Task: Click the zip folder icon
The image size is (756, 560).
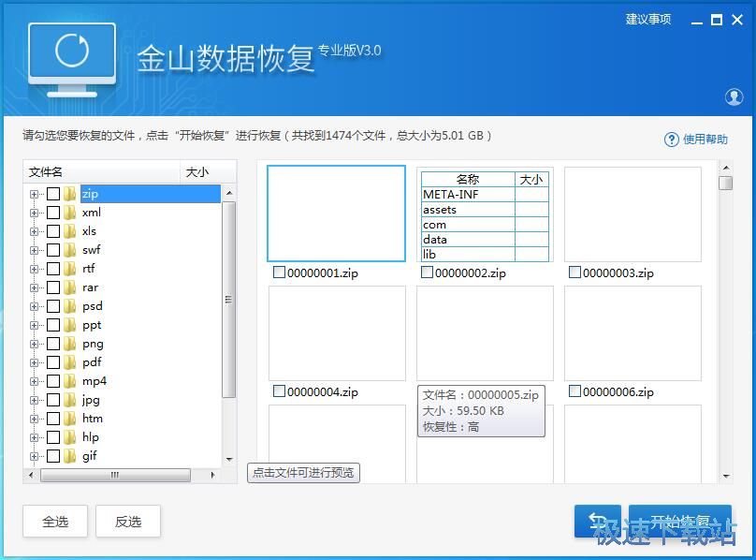Action: [70, 194]
